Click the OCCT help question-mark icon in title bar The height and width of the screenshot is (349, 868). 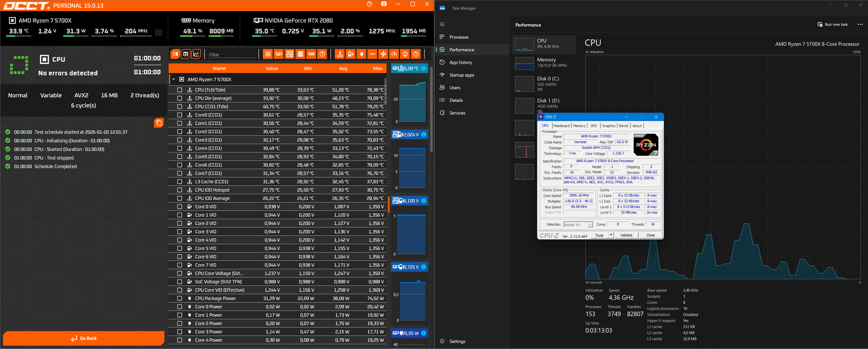tap(370, 4)
